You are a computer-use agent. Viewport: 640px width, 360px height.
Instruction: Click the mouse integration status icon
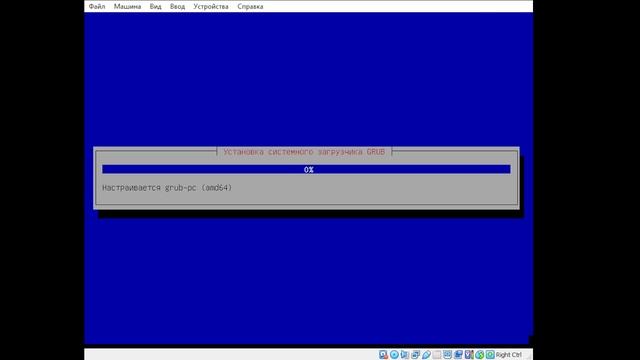[x=480, y=355]
